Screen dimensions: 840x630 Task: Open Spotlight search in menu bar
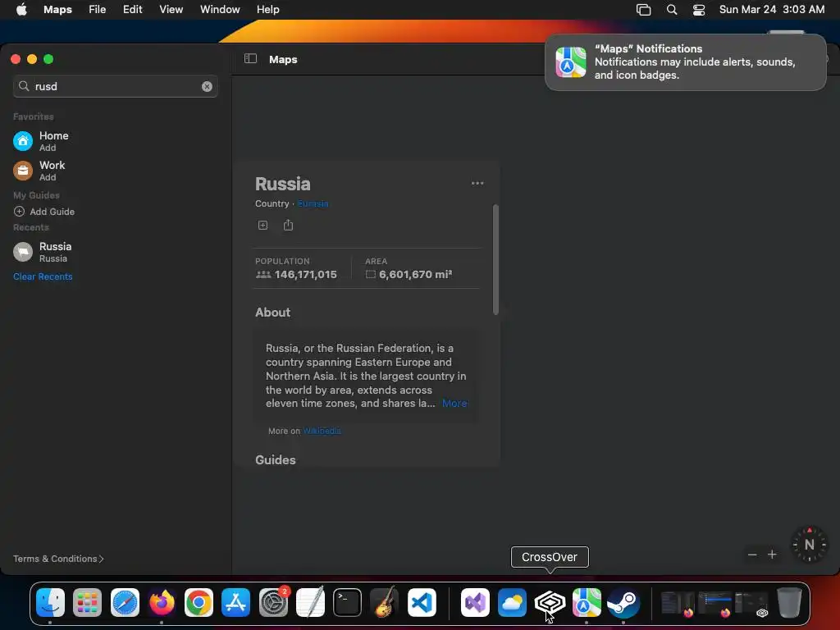coord(671,10)
